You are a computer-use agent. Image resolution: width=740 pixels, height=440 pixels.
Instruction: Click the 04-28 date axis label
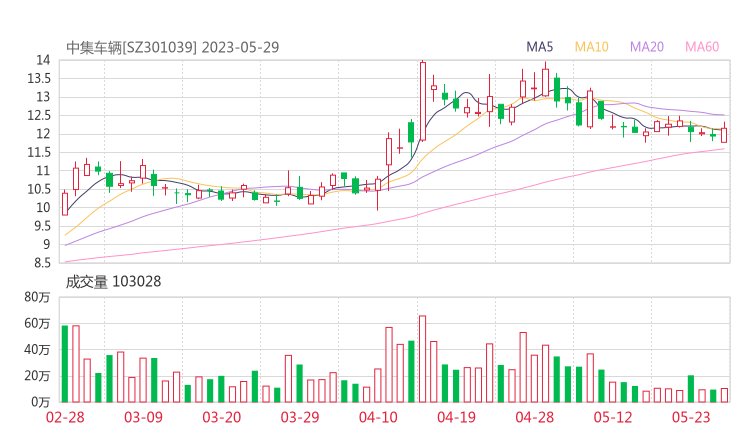[x=535, y=417]
